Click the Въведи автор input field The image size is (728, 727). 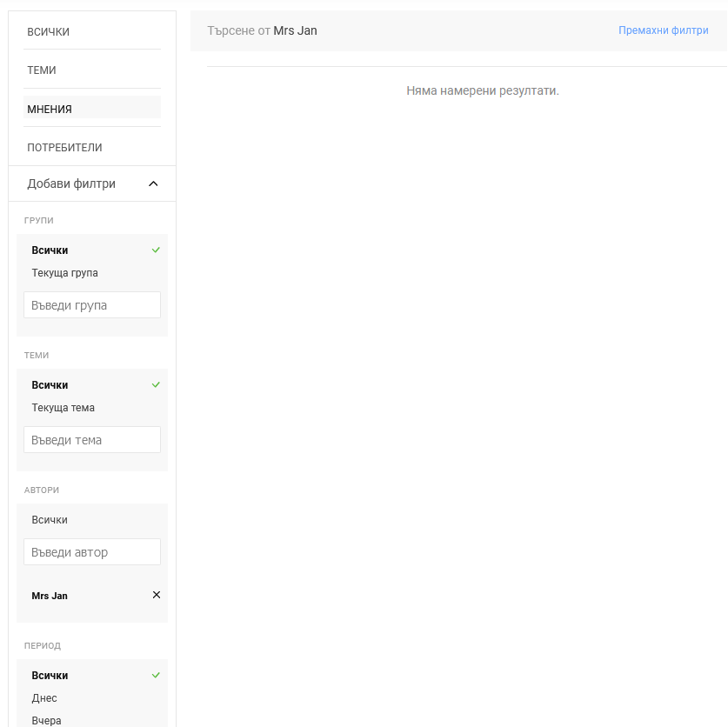point(92,552)
